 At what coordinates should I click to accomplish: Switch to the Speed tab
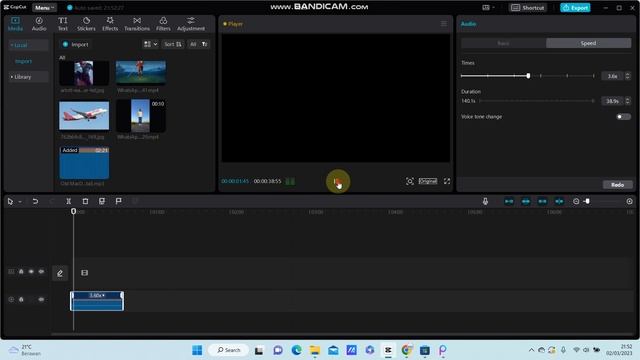pos(588,43)
